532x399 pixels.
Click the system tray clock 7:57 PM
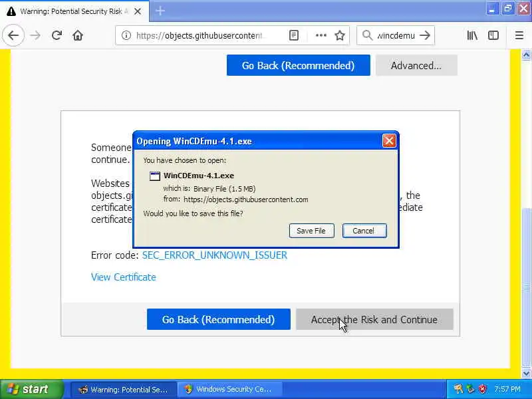click(x=507, y=389)
